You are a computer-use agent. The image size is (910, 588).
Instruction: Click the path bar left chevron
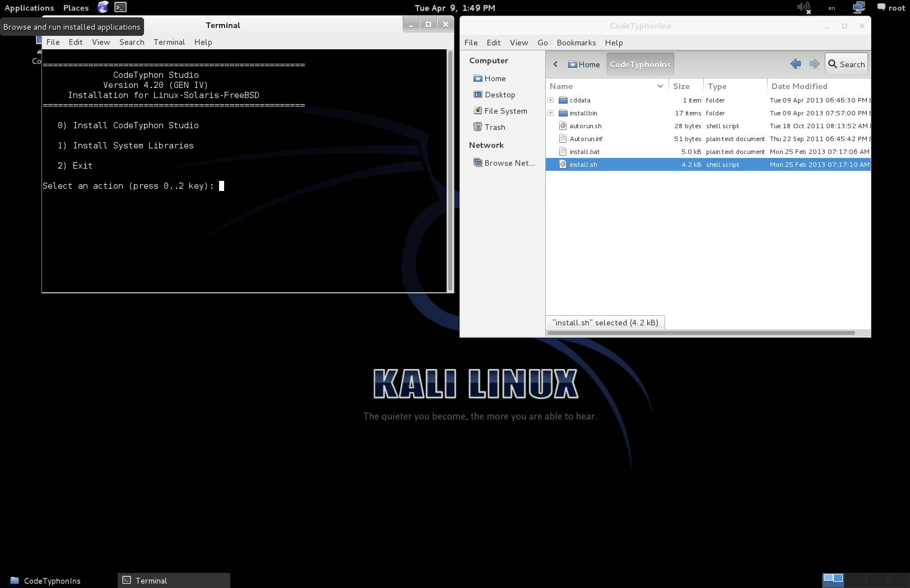(x=555, y=64)
